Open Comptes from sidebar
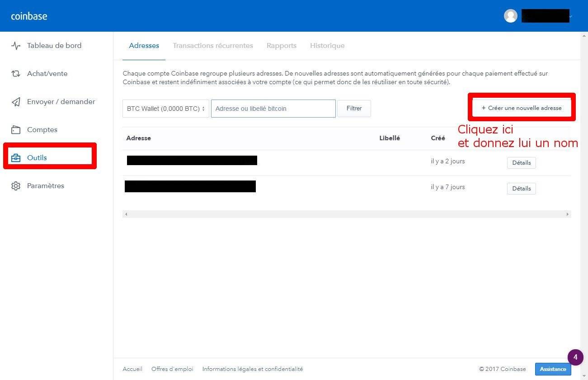The height and width of the screenshot is (380, 588). click(x=42, y=130)
